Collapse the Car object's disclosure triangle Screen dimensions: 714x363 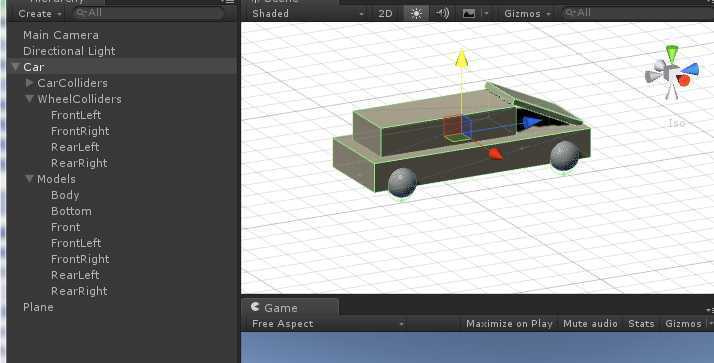(x=15, y=67)
